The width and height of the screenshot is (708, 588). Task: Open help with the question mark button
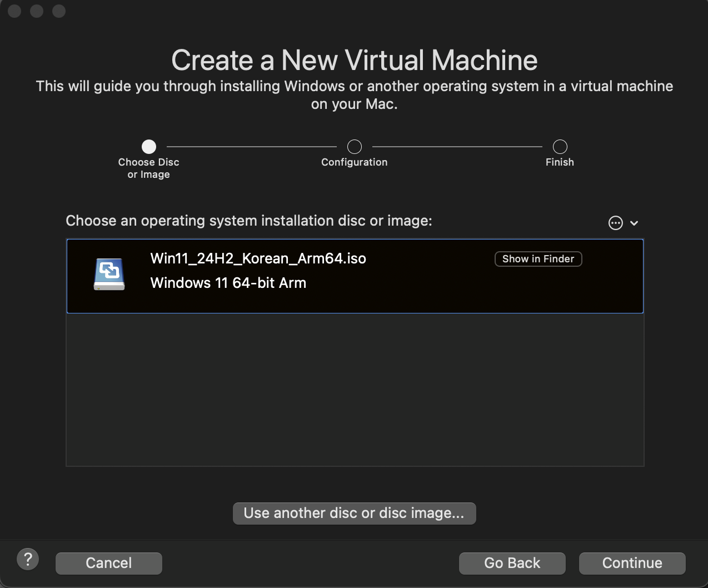pos(28,559)
